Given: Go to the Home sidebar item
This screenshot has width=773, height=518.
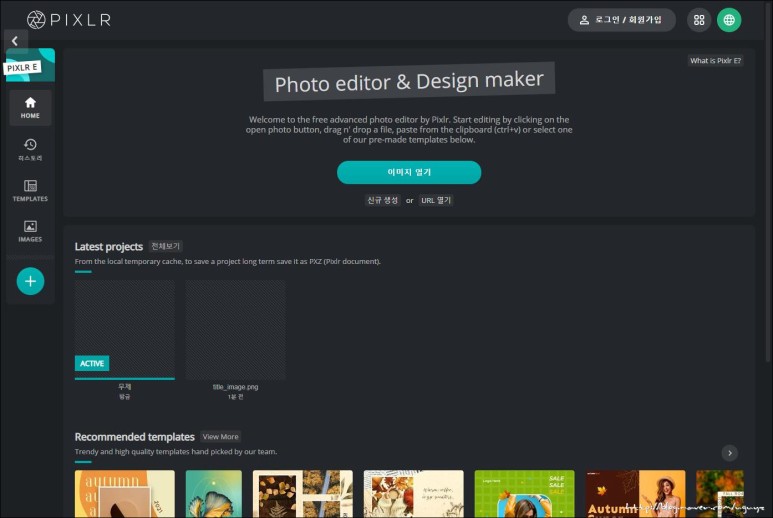Looking at the screenshot, I should 30,107.
